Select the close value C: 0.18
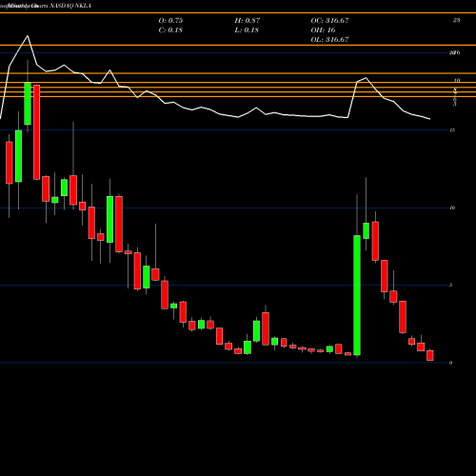The image size is (476, 476). (x=170, y=30)
